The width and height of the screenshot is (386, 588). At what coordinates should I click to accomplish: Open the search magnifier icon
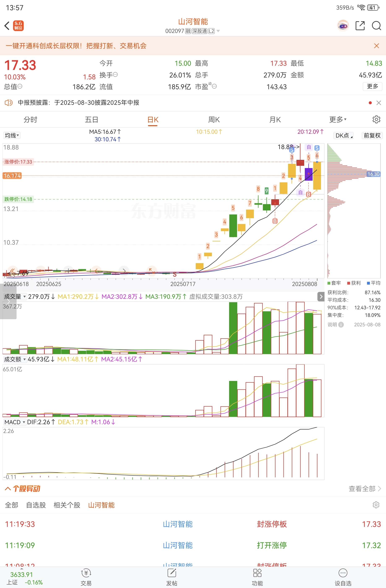[x=376, y=26]
